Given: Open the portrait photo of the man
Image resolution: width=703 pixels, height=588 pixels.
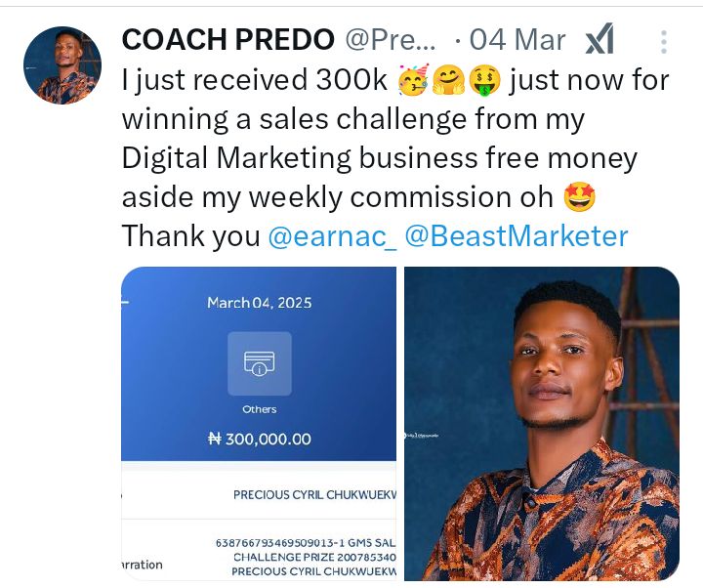Looking at the screenshot, I should 542,425.
